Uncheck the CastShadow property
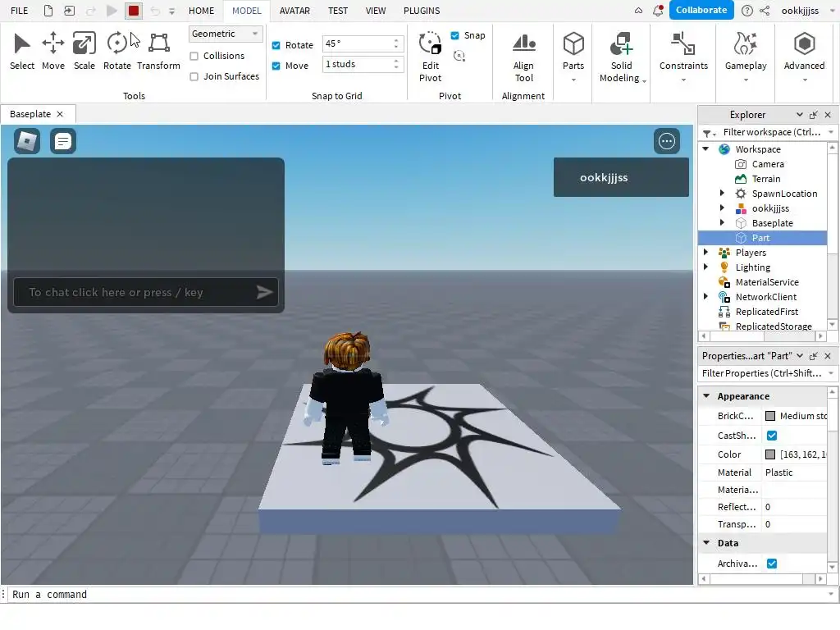Viewport: 840px width, 630px height. tap(772, 436)
